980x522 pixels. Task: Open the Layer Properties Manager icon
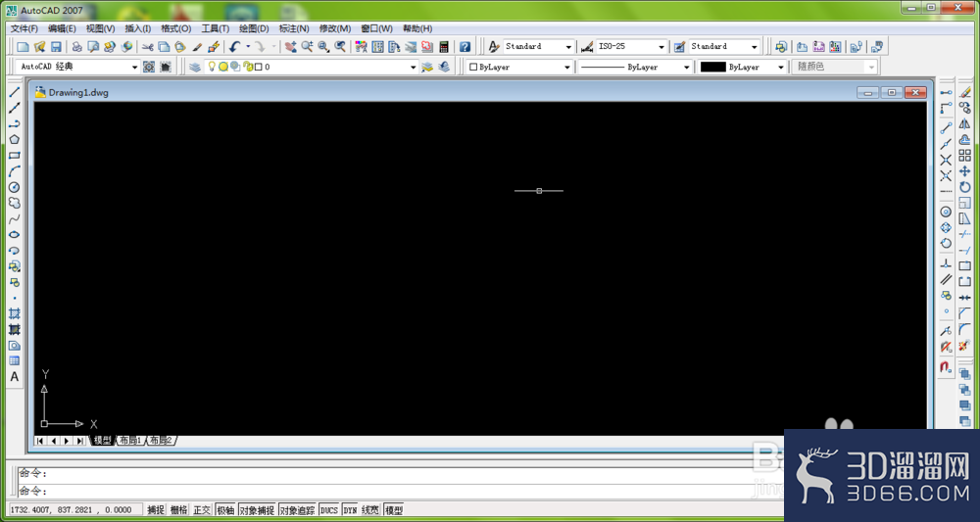click(195, 67)
